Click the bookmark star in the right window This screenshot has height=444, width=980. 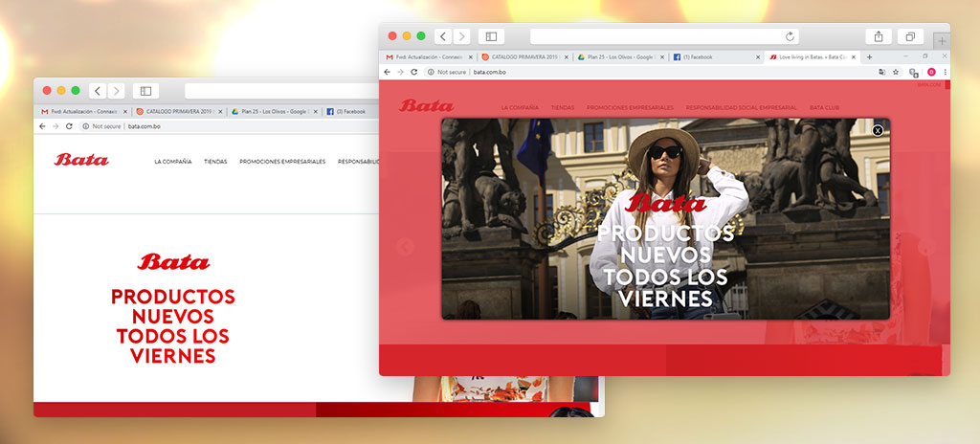click(x=896, y=72)
